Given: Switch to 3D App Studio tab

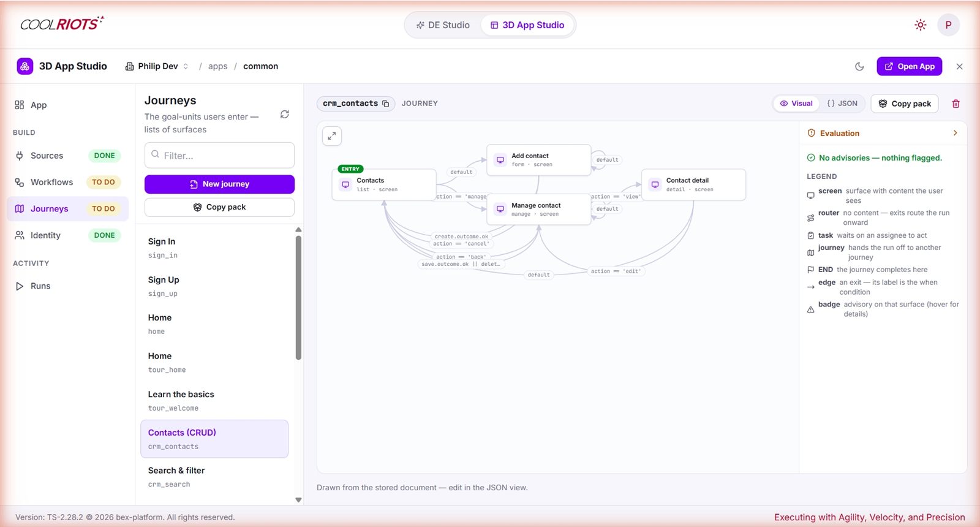Looking at the screenshot, I should point(527,25).
